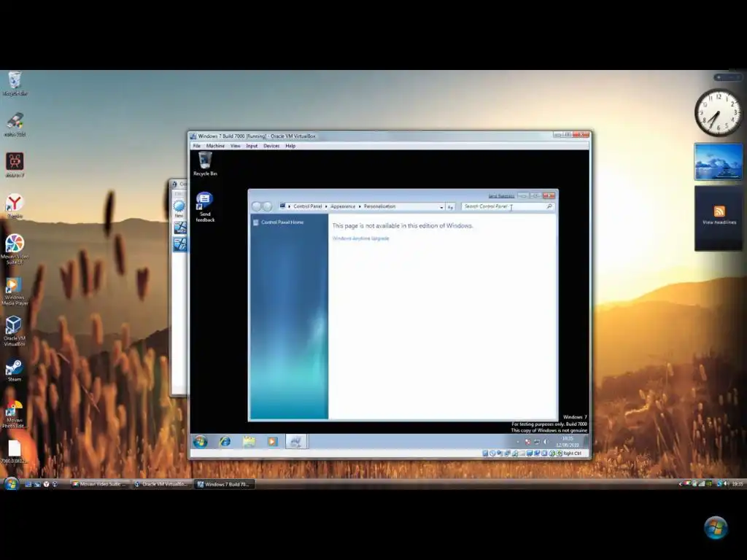The image size is (747, 560).
Task: Select the 7000 file desktop icon
Action: (15, 451)
